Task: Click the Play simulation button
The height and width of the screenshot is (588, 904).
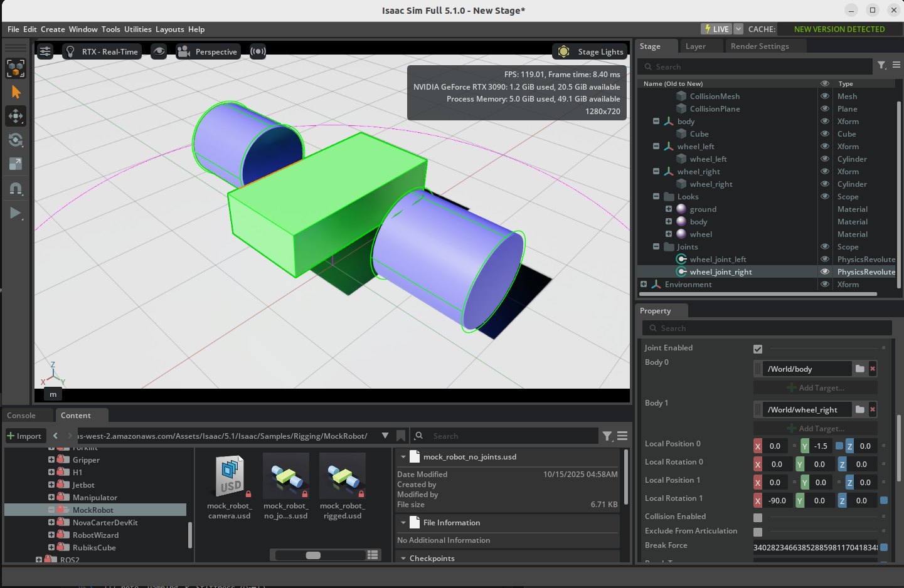Action: (16, 213)
